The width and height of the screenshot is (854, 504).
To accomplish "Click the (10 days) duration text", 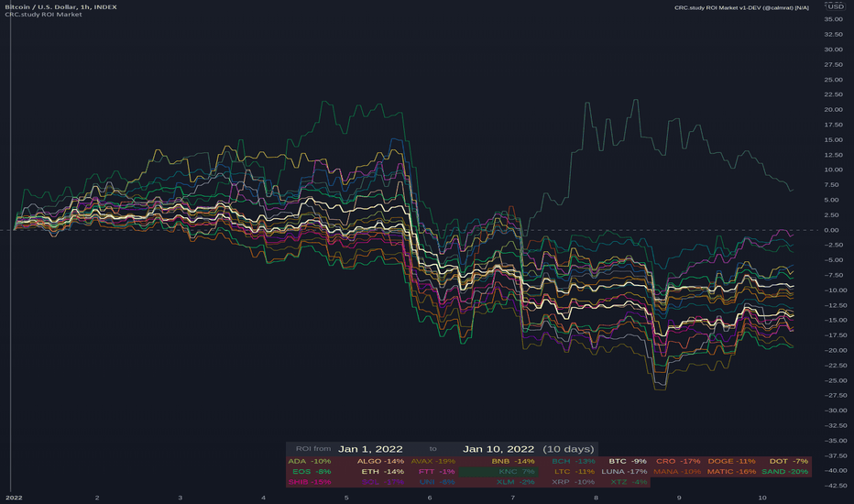I will [x=568, y=449].
